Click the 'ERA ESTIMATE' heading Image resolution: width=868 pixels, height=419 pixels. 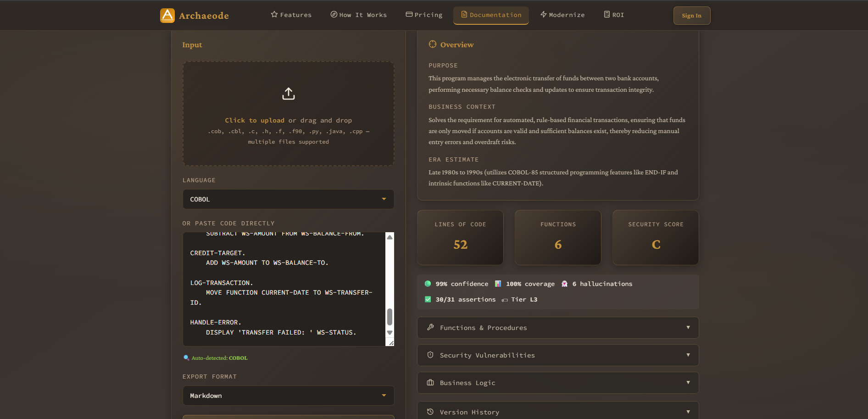click(453, 160)
